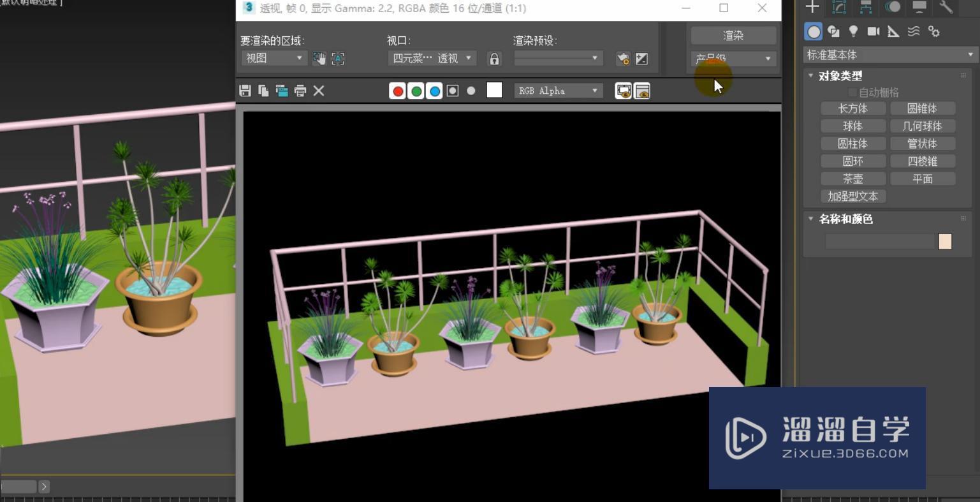Select the 茶壶 primitive button

point(852,179)
